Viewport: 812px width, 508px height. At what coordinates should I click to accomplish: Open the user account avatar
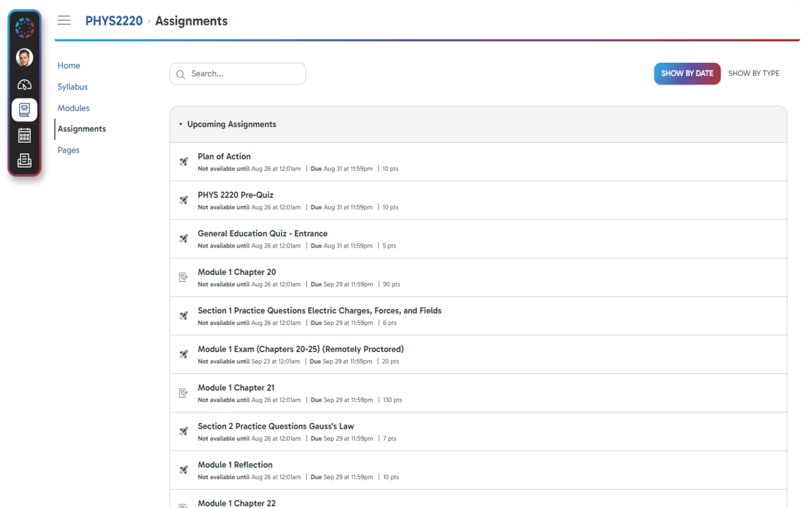pos(25,58)
